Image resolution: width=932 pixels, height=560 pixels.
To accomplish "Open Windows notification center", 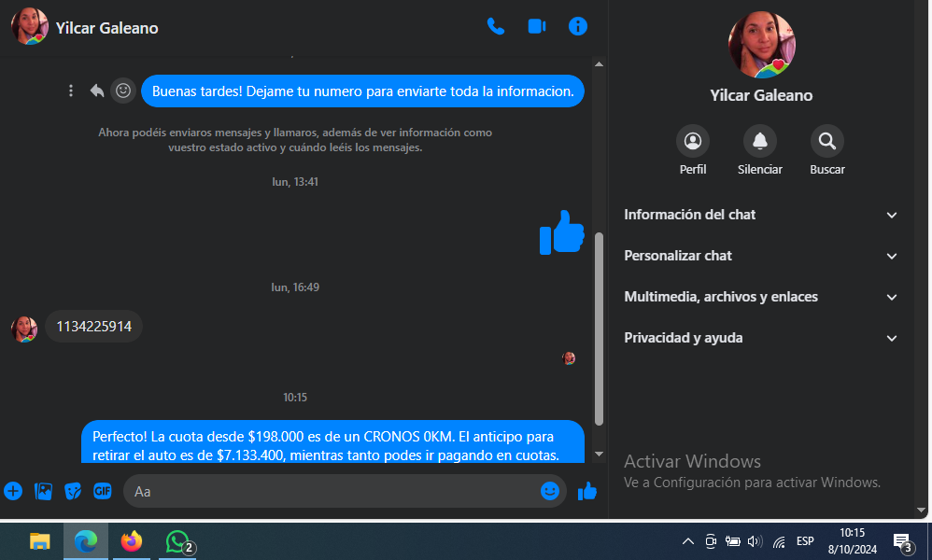I will tap(904, 541).
